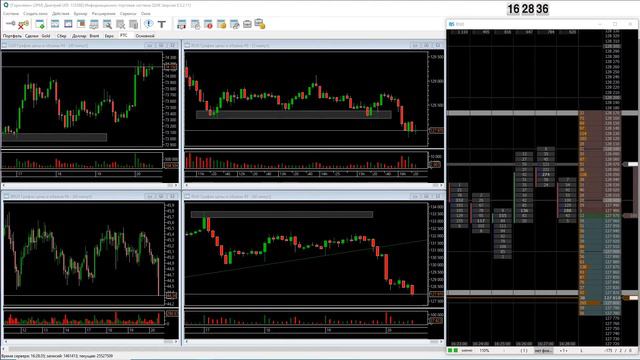The height and width of the screenshot is (360, 640).
Task: Click the order book window title icon
Action: 451,24
